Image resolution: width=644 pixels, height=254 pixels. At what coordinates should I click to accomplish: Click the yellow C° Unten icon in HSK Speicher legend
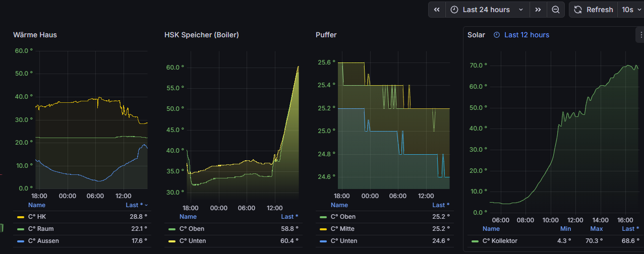(171, 241)
